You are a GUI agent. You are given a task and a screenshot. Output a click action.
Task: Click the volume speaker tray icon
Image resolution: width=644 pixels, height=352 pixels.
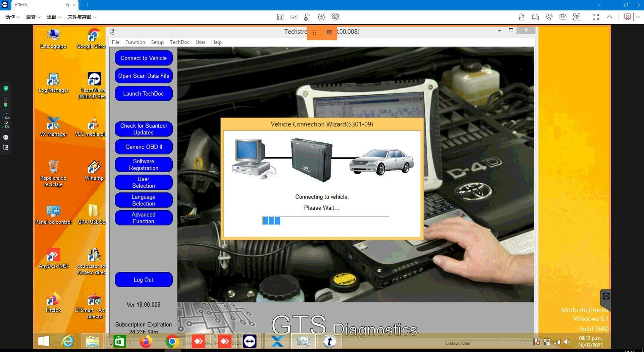[x=567, y=342]
